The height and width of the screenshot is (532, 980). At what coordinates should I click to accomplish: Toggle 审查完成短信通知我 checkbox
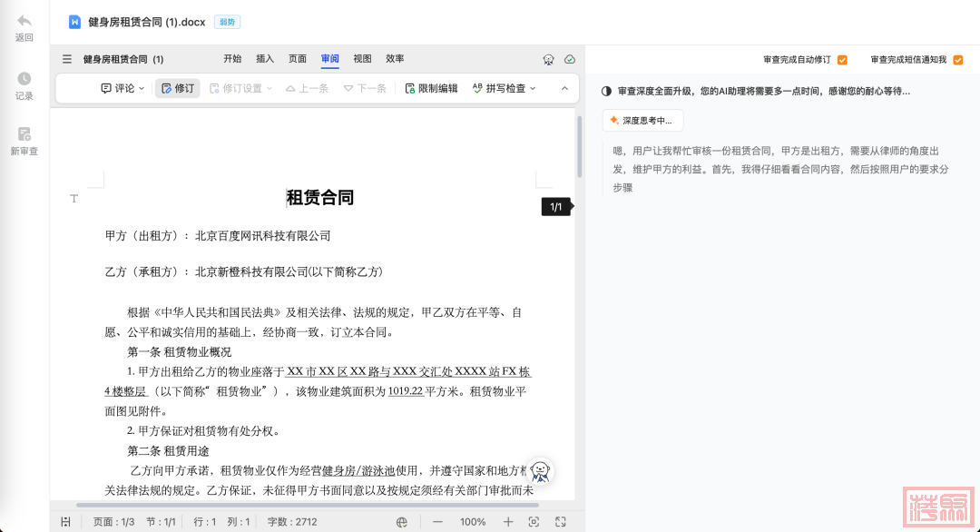click(x=957, y=60)
